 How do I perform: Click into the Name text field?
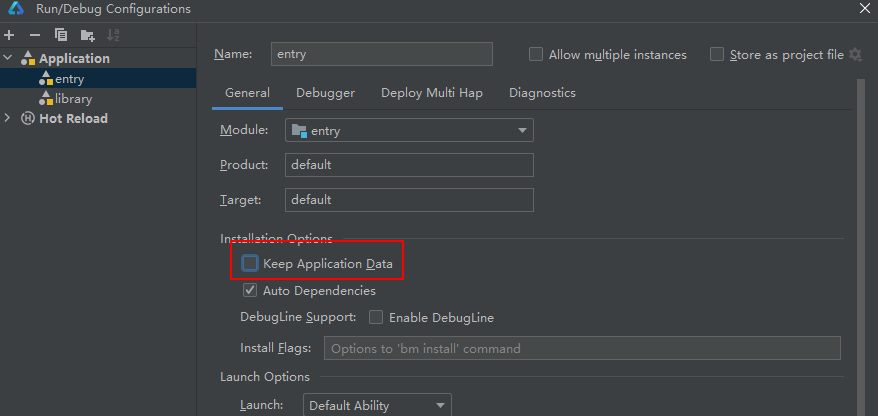click(381, 54)
